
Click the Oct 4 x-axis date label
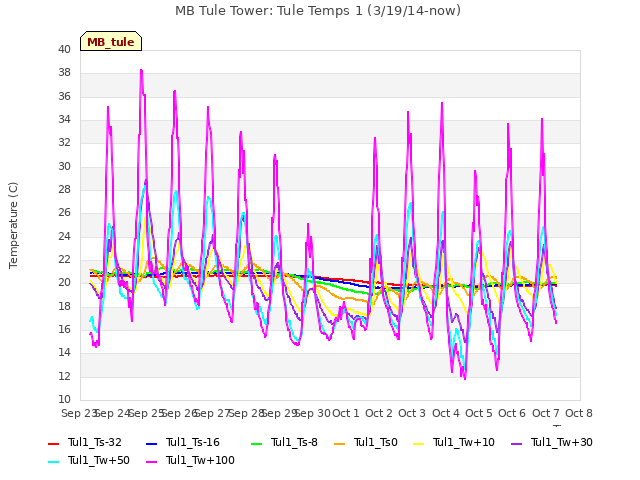coord(446,413)
